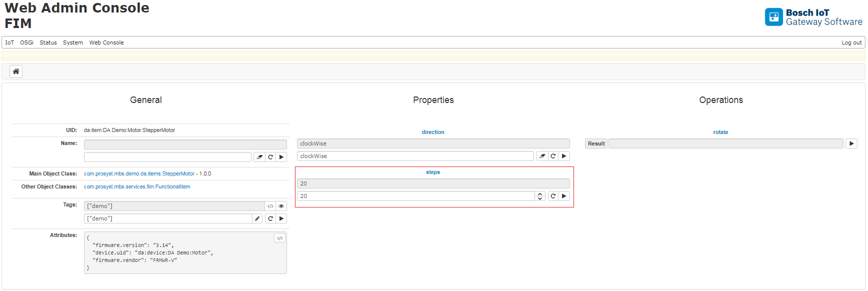
Task: Click inside the clockWise direction input field
Action: click(x=415, y=155)
